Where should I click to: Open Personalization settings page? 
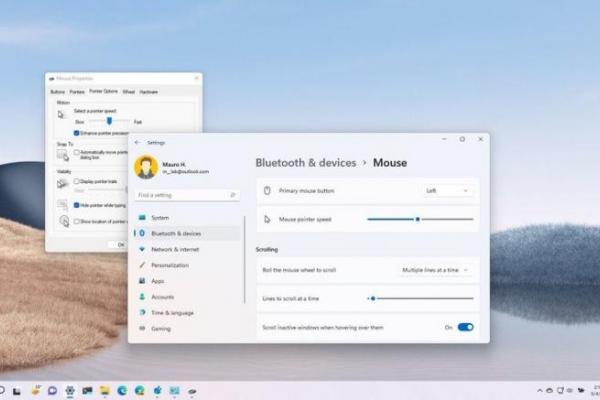[x=188, y=265]
